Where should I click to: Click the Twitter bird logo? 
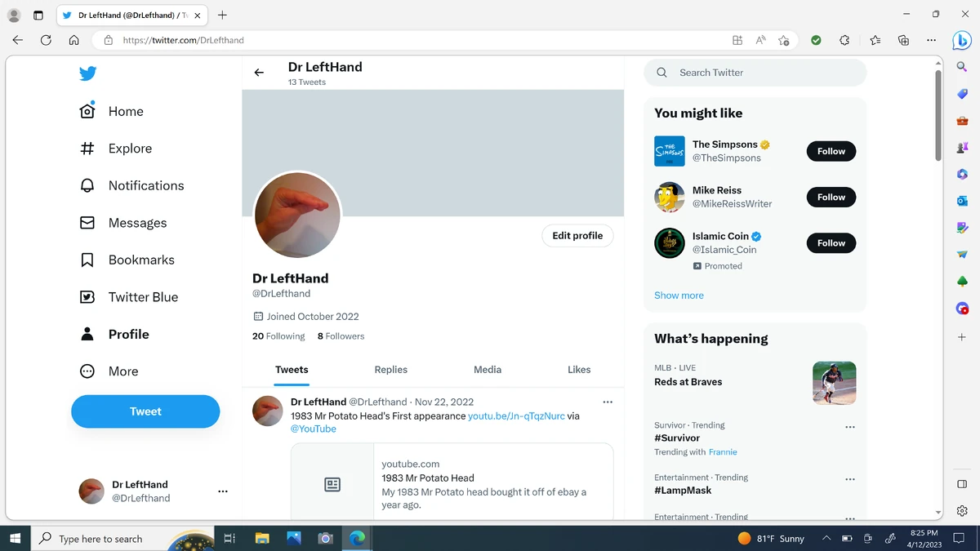(x=87, y=73)
